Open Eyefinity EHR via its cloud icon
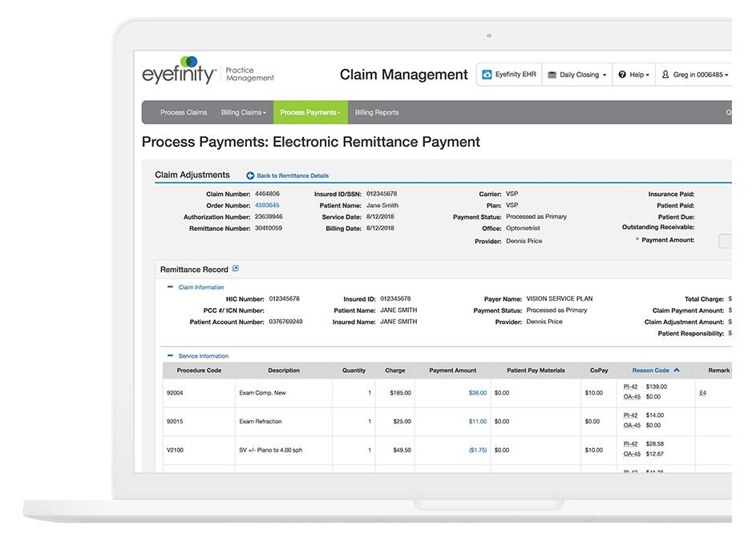Image resolution: width=756 pixels, height=539 pixels. [x=487, y=75]
